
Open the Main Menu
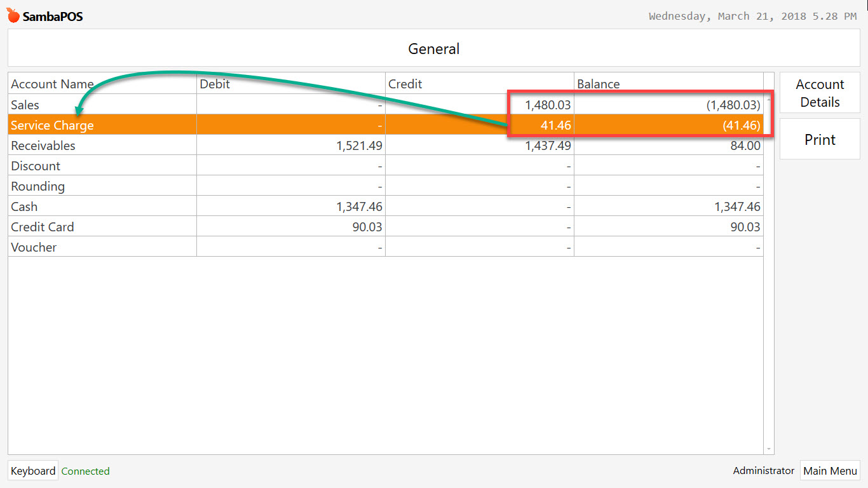tap(830, 470)
